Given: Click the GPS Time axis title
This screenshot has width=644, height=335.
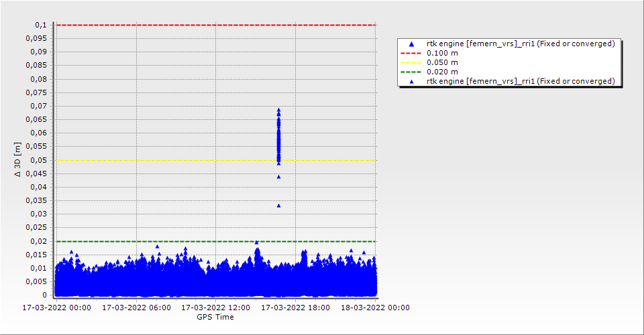Looking at the screenshot, I should pos(215,317).
